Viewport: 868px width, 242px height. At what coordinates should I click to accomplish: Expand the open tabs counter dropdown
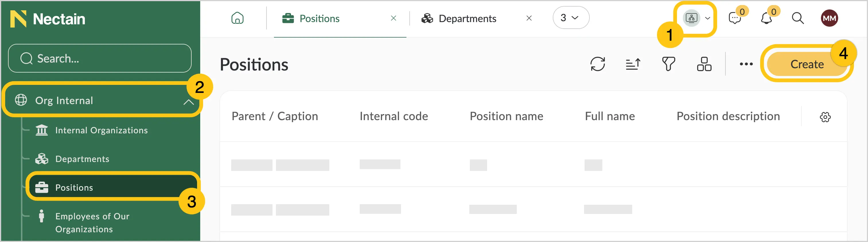click(571, 17)
